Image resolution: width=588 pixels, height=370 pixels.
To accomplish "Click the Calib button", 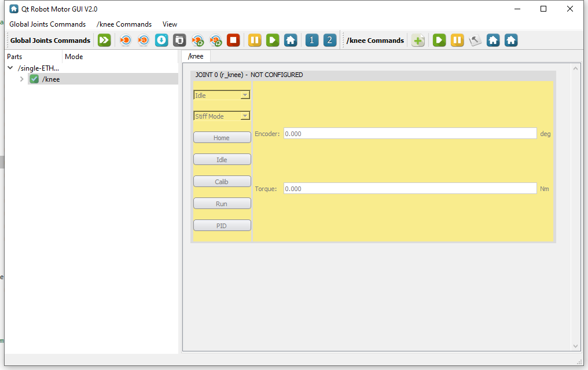I will pos(222,182).
